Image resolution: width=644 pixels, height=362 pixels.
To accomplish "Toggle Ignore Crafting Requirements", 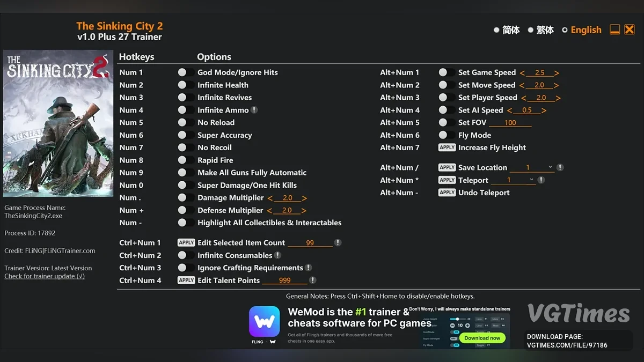I will [186, 268].
